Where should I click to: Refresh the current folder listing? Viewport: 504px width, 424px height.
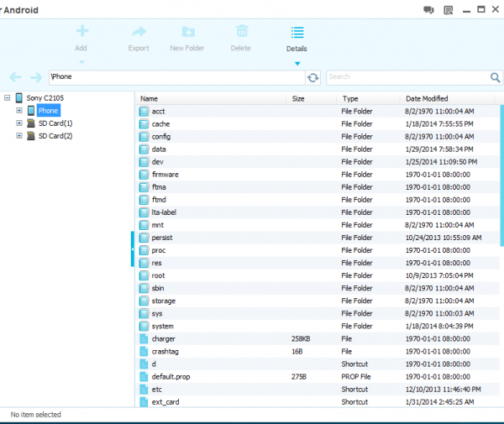[x=312, y=77]
